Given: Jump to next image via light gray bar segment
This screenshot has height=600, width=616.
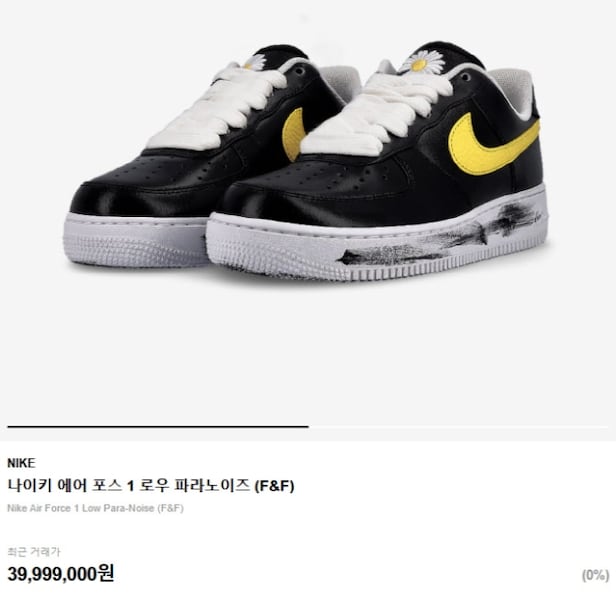Looking at the screenshot, I should pyautogui.click(x=458, y=426).
